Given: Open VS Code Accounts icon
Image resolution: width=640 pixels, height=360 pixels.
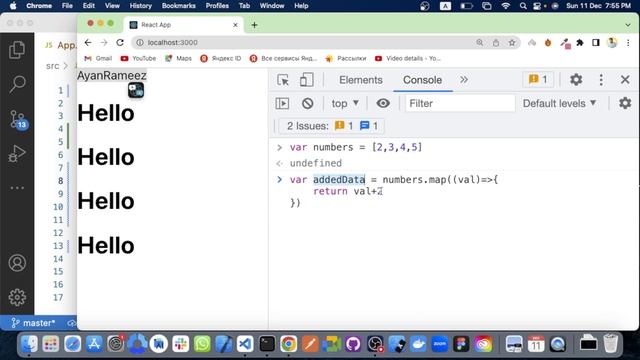Looking at the screenshot, I should point(17,263).
